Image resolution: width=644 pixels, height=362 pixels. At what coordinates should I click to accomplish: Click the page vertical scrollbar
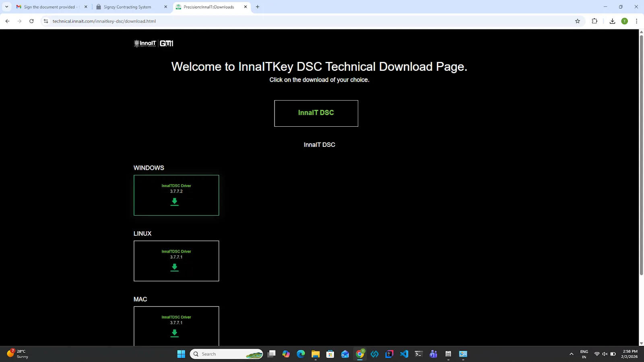click(x=641, y=155)
